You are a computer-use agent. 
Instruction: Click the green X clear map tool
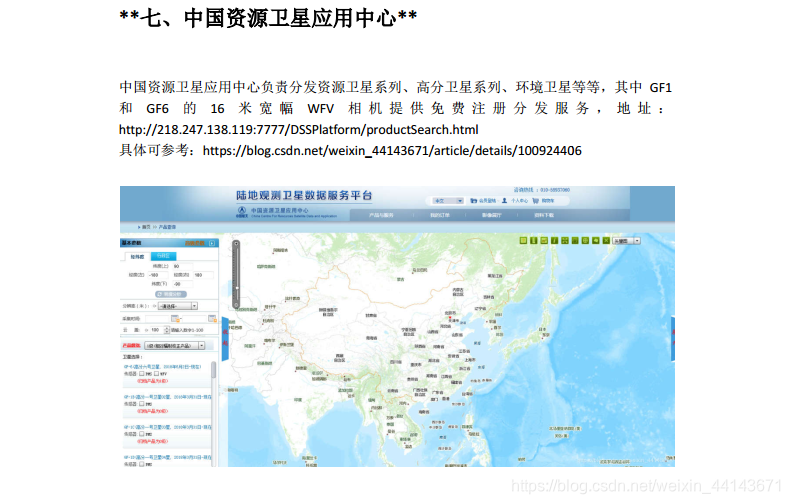(606, 240)
